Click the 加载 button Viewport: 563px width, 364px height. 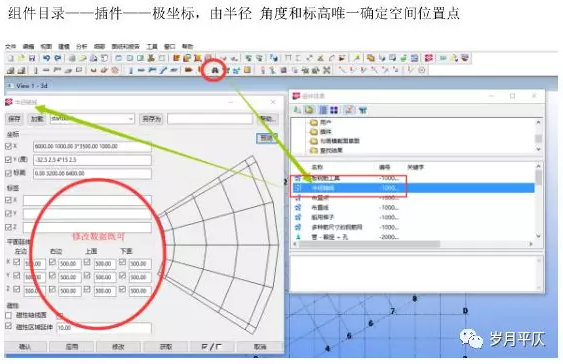[x=37, y=119]
